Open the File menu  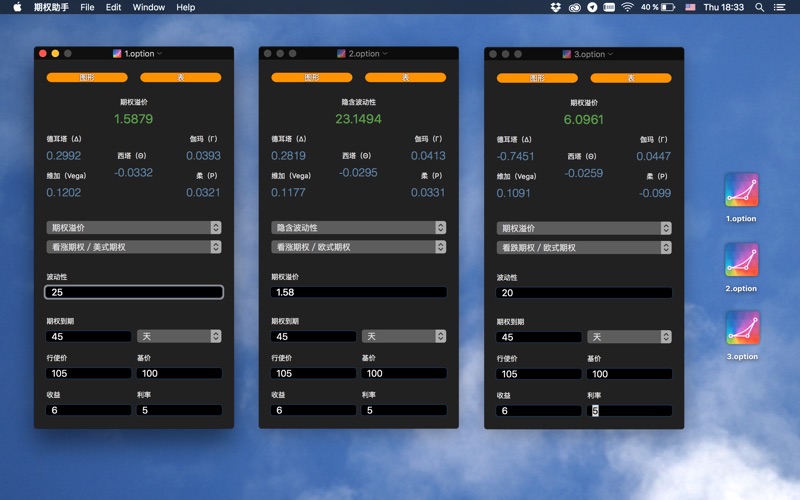pyautogui.click(x=87, y=7)
